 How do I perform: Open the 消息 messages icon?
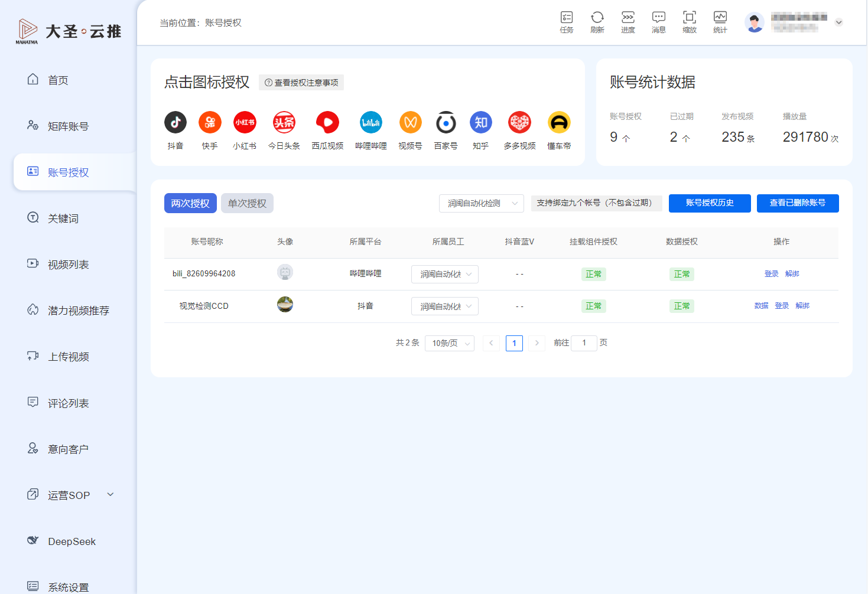pyautogui.click(x=659, y=22)
